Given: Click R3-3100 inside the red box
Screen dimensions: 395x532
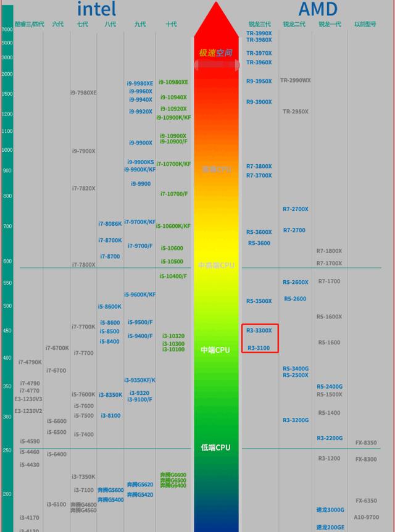Looking at the screenshot, I should pyautogui.click(x=259, y=348).
